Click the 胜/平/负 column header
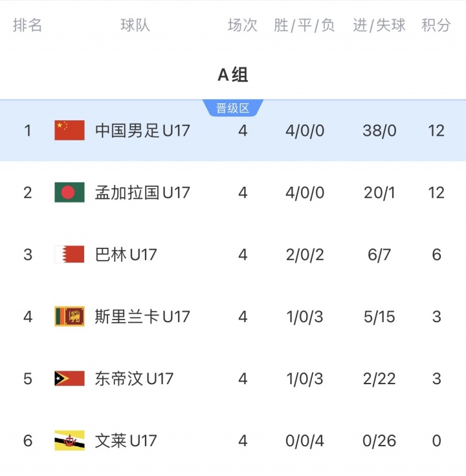466x476 pixels. pyautogui.click(x=305, y=25)
